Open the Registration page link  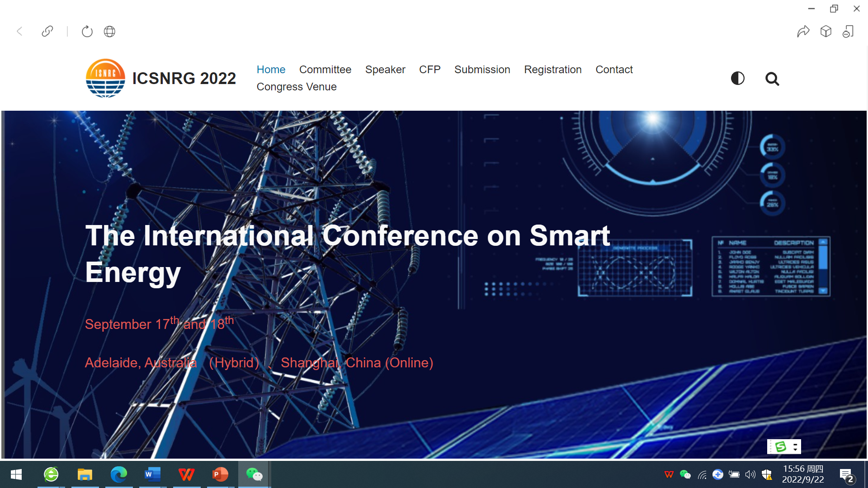[x=552, y=70]
